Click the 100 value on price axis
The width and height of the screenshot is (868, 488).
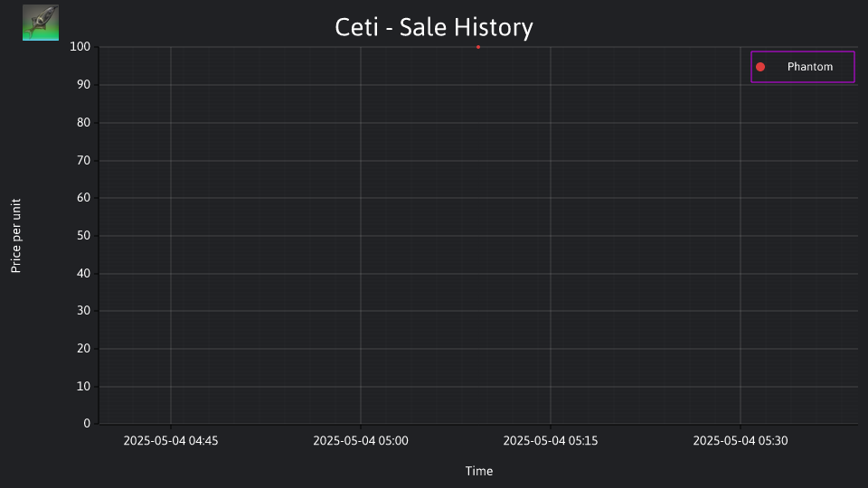coord(80,46)
